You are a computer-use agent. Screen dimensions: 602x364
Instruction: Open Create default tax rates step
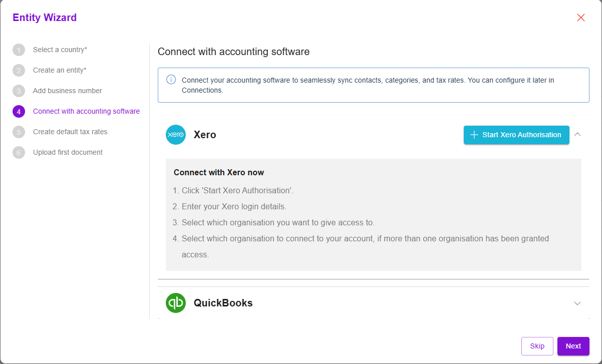coord(70,132)
